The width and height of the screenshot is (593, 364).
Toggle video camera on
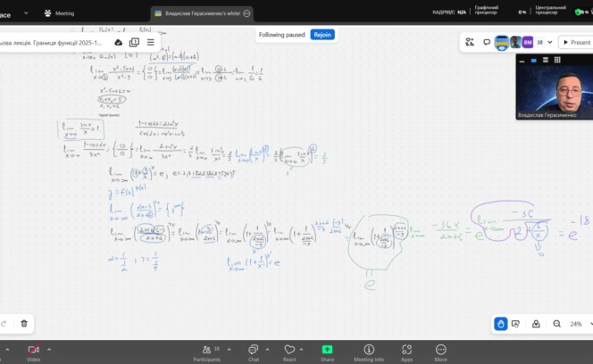(33, 349)
